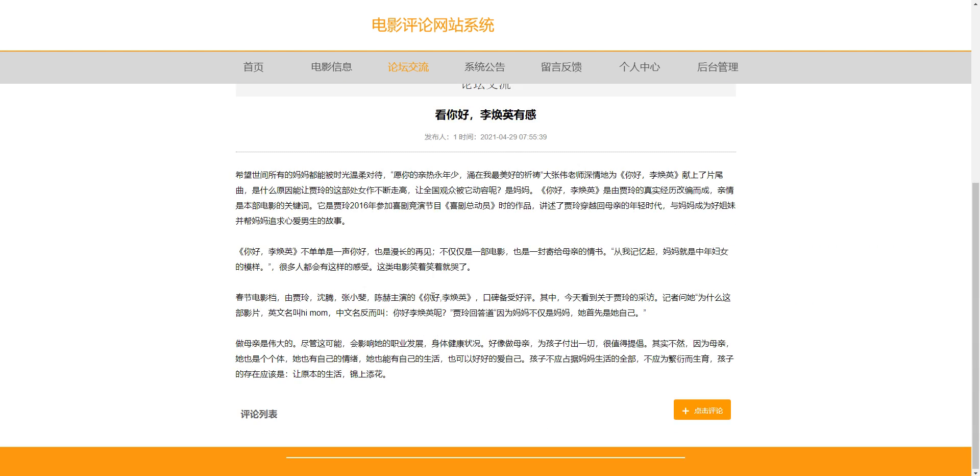Click the 评论列表 heading
Viewport: 980px width, 476px height.
[259, 414]
